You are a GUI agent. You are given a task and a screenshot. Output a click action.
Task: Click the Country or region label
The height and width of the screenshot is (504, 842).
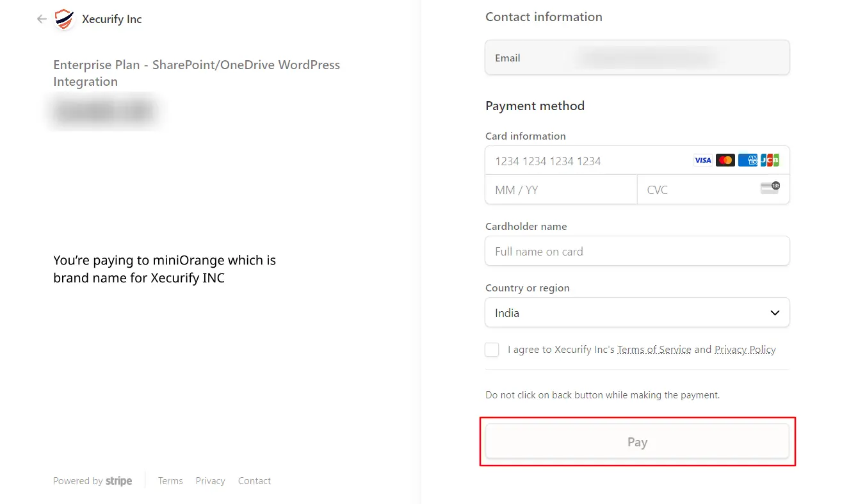pyautogui.click(x=528, y=288)
